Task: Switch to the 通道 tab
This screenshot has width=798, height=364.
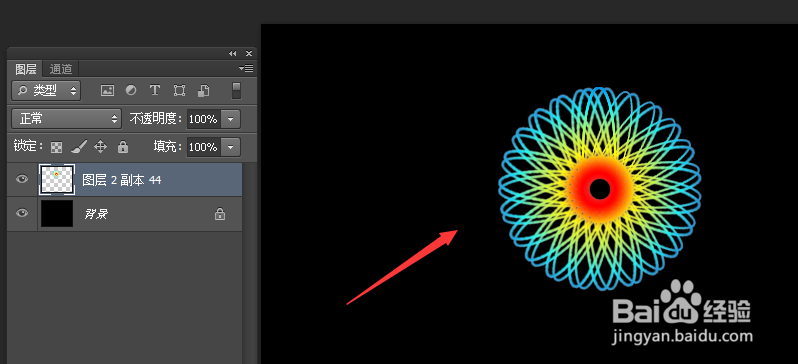Action: pos(61,69)
